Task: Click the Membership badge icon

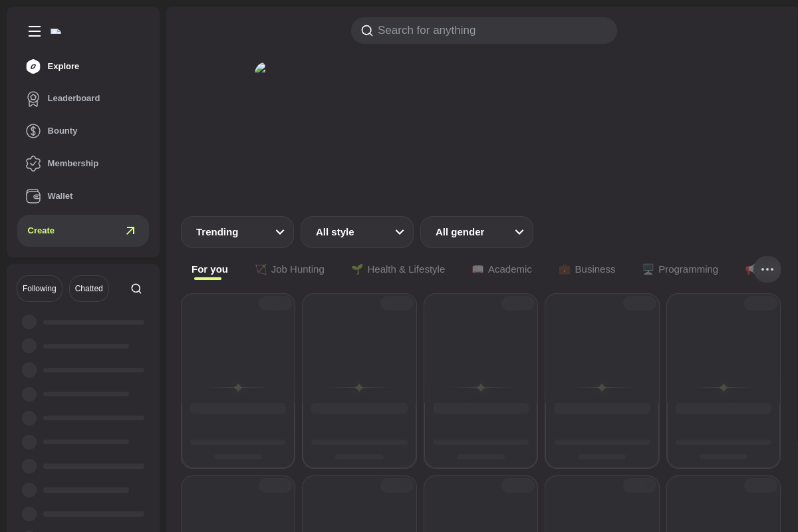Action: [33, 164]
